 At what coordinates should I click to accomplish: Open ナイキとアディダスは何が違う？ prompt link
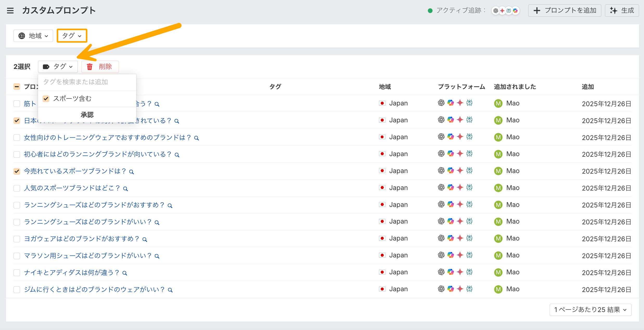pos(71,272)
